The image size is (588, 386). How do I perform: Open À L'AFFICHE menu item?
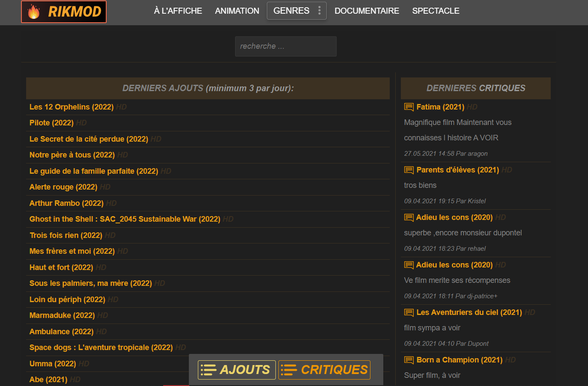click(178, 11)
